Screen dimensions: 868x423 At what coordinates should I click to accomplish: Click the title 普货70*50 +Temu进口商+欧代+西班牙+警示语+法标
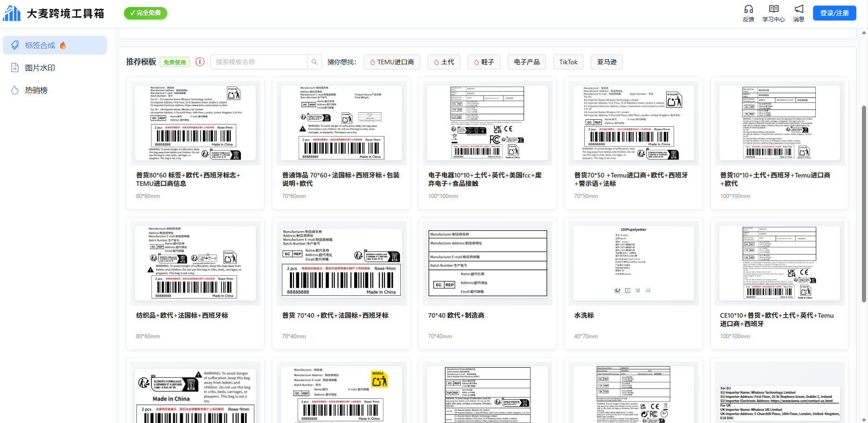coord(631,179)
